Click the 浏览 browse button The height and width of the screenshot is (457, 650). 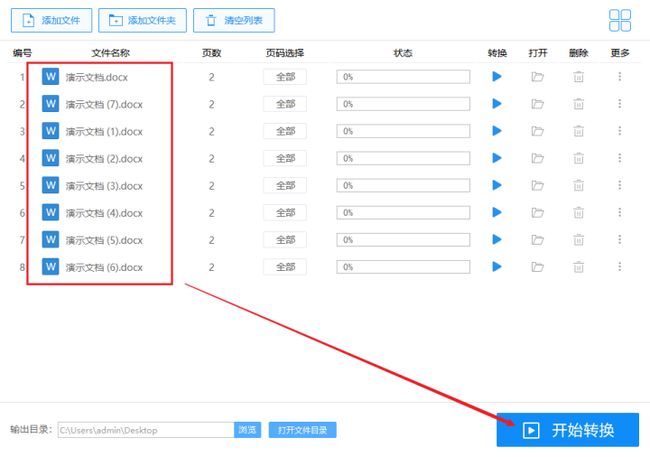pos(247,430)
